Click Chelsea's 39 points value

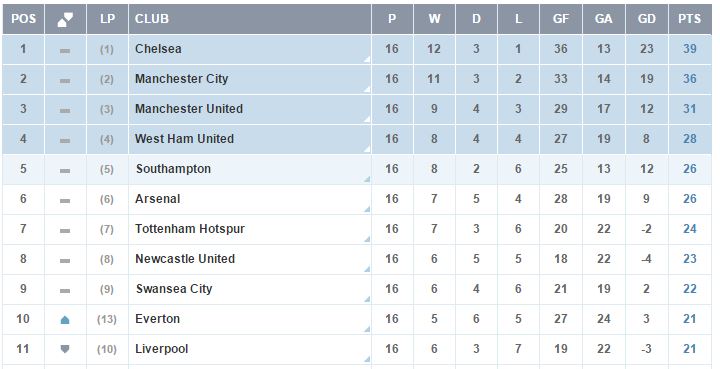690,49
